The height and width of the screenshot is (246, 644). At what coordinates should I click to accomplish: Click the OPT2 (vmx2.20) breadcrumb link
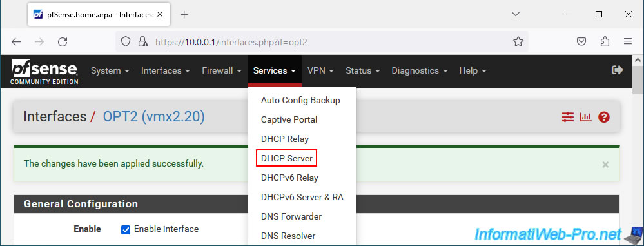click(x=153, y=117)
